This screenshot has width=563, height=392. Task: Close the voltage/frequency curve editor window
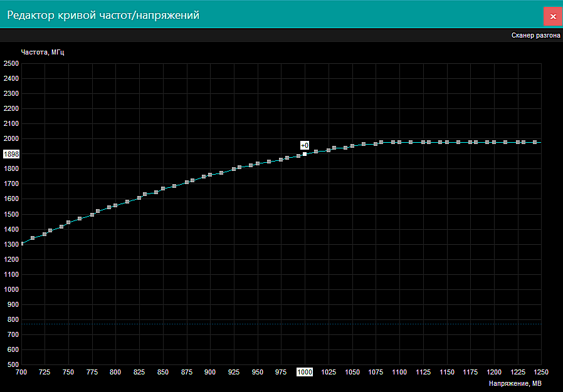pos(552,16)
